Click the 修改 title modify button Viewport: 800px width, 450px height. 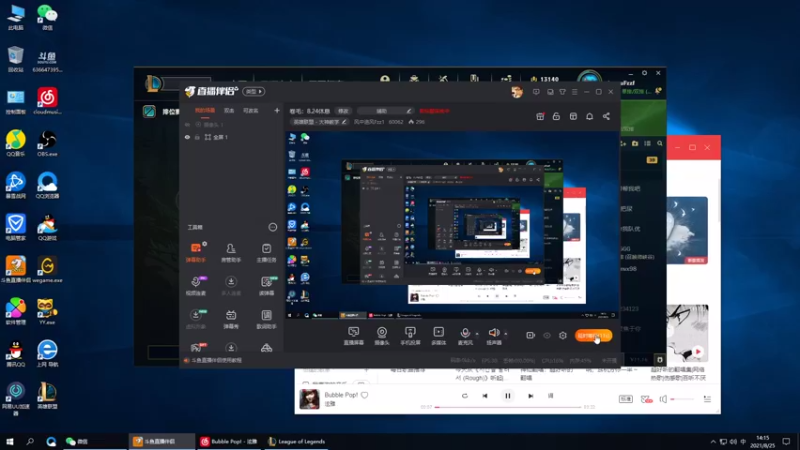tap(343, 111)
